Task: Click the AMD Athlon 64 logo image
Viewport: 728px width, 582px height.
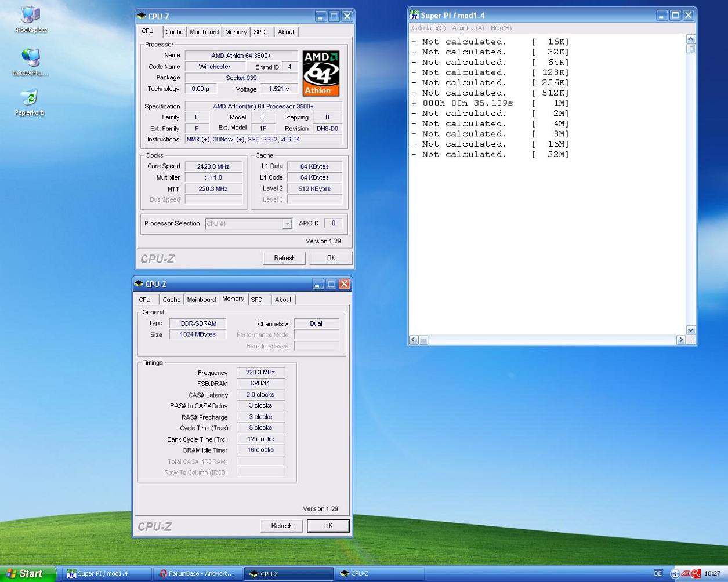Action: coord(321,74)
